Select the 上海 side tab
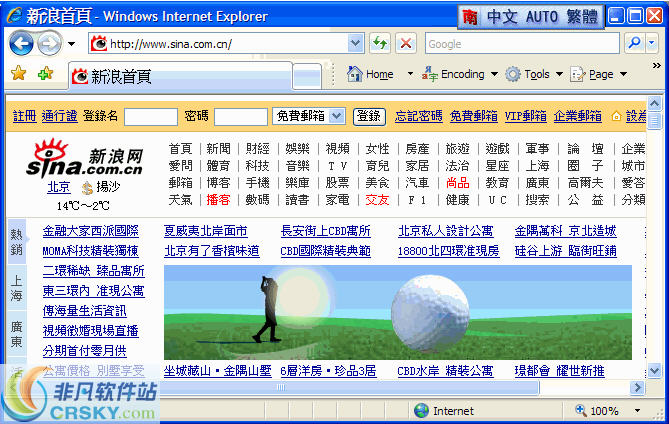669x424 pixels. pyautogui.click(x=17, y=288)
